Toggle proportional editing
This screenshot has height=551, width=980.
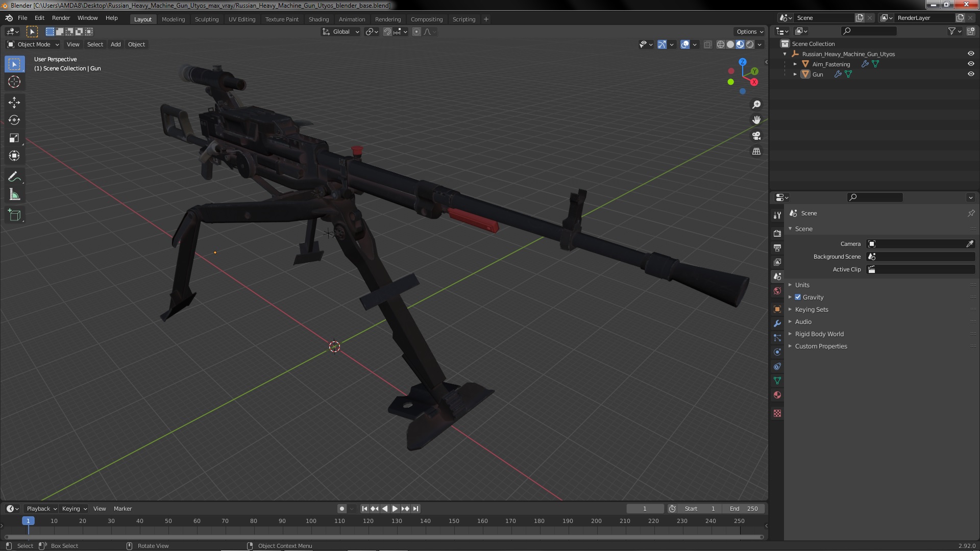pyautogui.click(x=416, y=32)
